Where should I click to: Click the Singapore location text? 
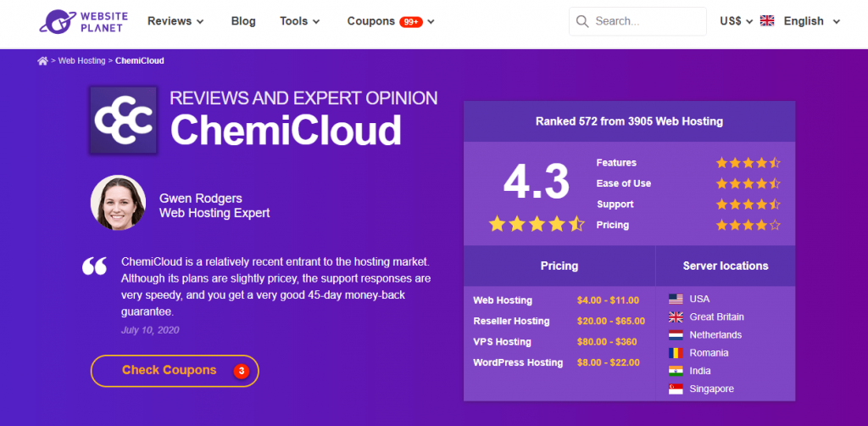[711, 389]
